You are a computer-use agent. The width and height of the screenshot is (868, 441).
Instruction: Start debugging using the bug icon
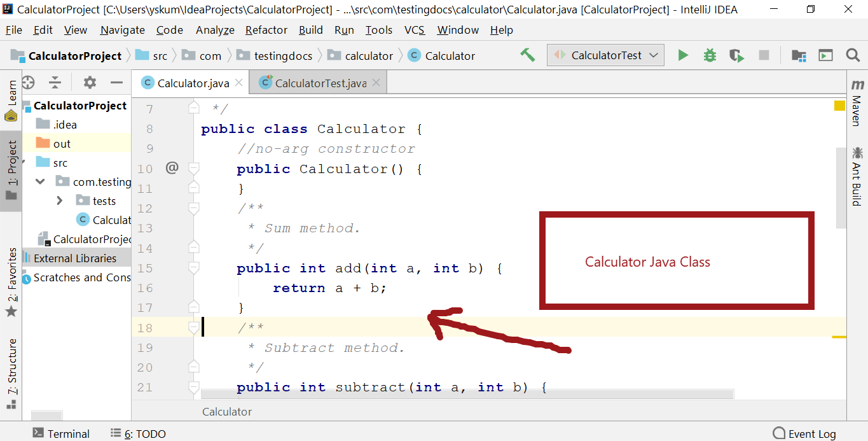(x=709, y=55)
